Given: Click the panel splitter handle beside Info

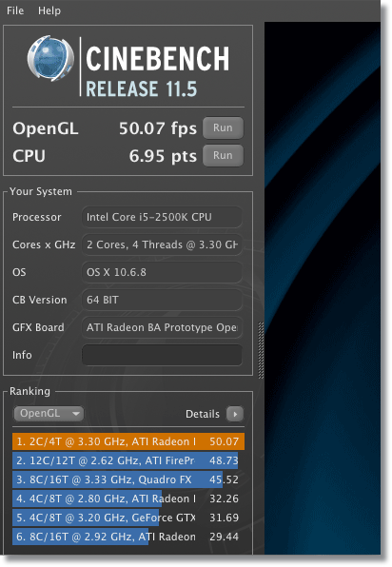Looking at the screenshot, I should pos(261,350).
